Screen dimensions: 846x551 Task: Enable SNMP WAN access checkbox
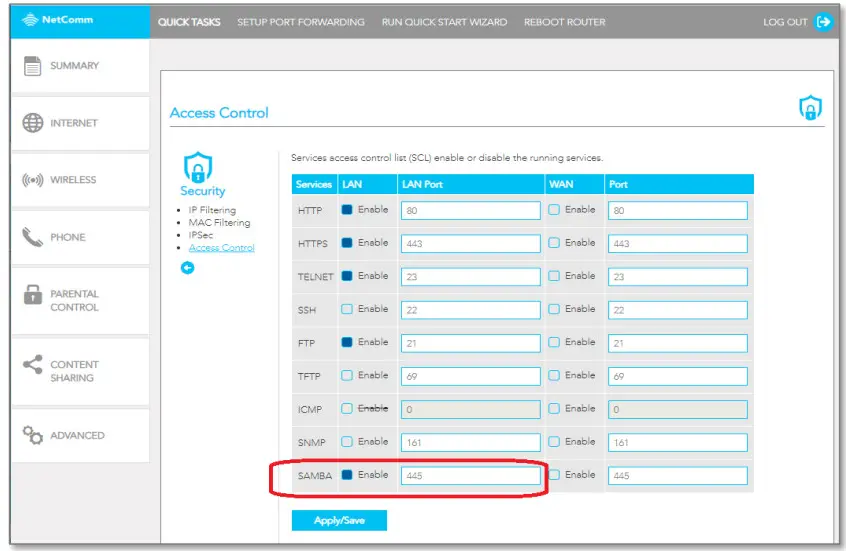coord(554,441)
